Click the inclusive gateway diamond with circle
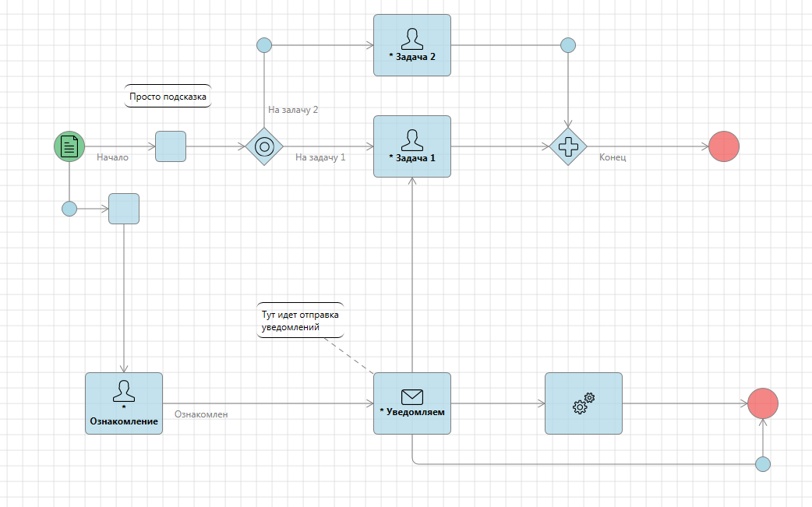This screenshot has width=812, height=507. coord(264,146)
